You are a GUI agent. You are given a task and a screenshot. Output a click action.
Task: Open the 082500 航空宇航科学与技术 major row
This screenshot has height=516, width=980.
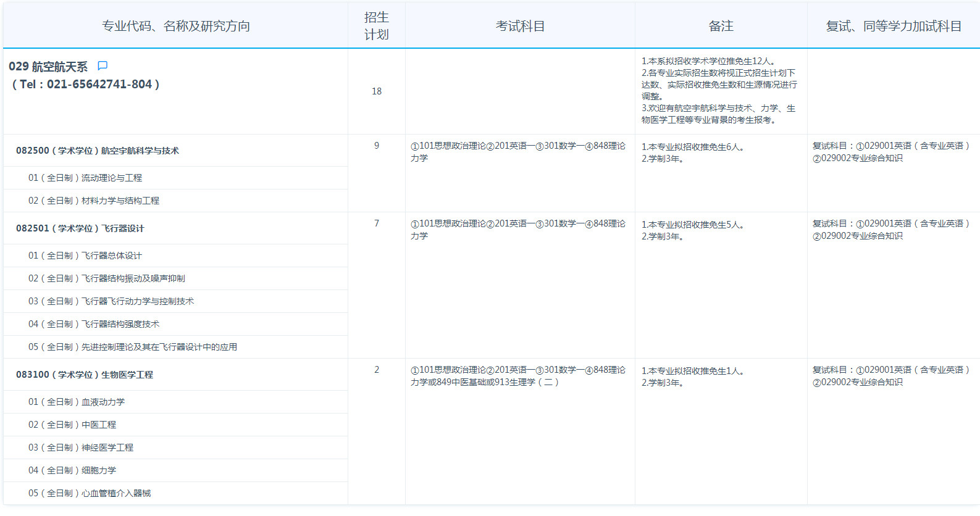[x=98, y=151]
